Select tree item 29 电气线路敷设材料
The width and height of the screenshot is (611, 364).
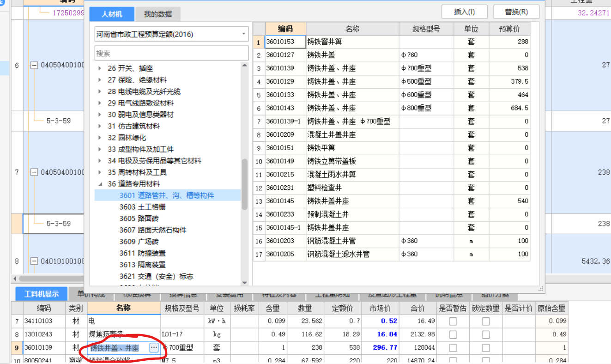pos(141,103)
